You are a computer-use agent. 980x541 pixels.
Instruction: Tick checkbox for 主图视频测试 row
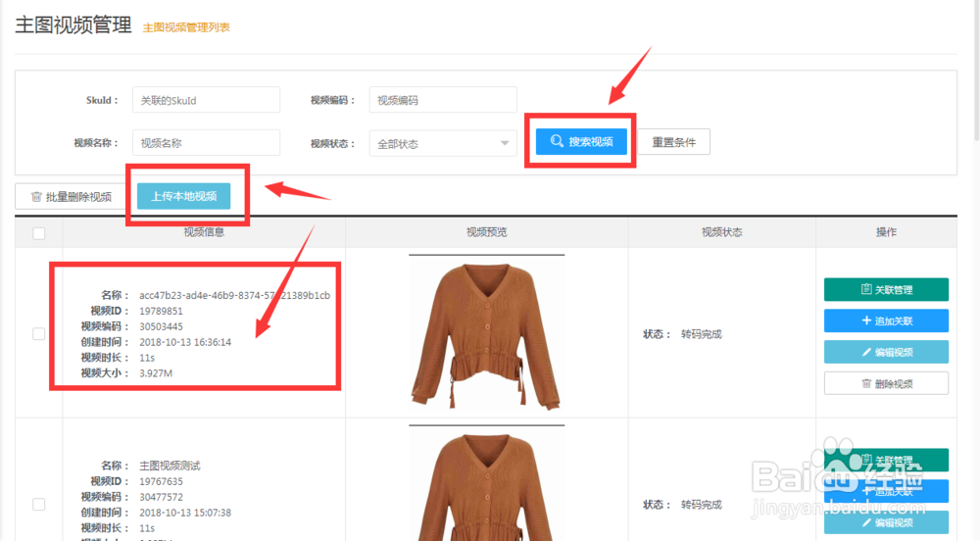tap(39, 504)
